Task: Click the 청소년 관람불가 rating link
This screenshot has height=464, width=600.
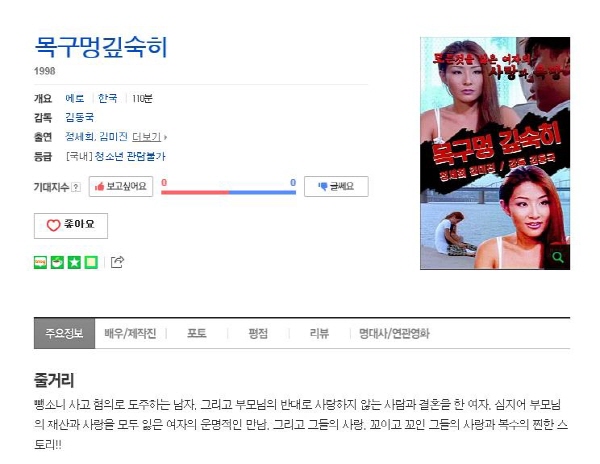Action: [130, 156]
